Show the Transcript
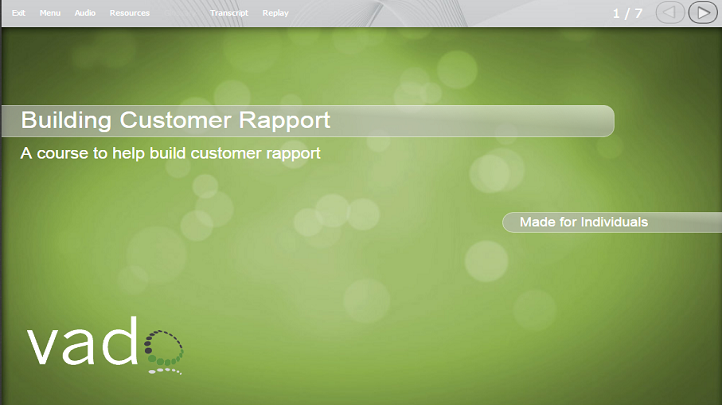The width and height of the screenshot is (722, 405). click(x=229, y=13)
